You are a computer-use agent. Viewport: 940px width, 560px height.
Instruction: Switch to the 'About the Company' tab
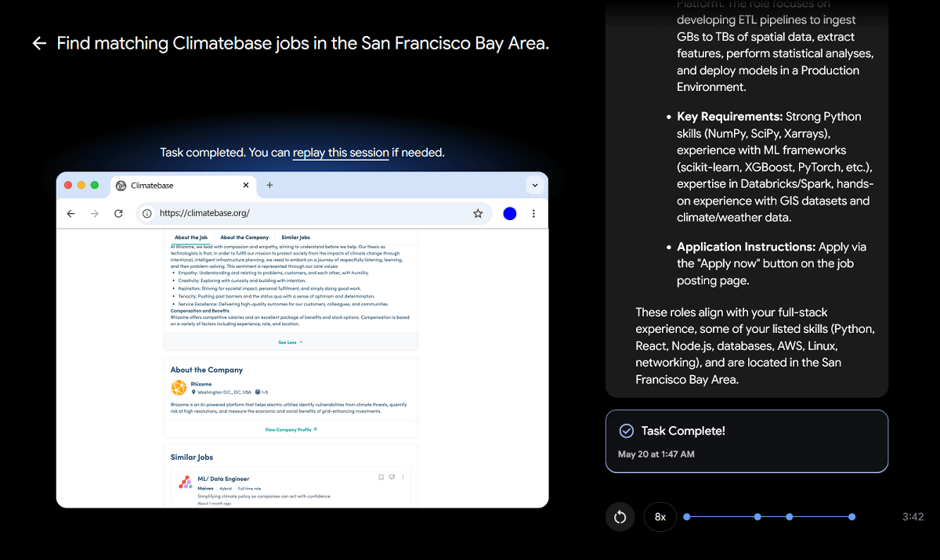(244, 237)
